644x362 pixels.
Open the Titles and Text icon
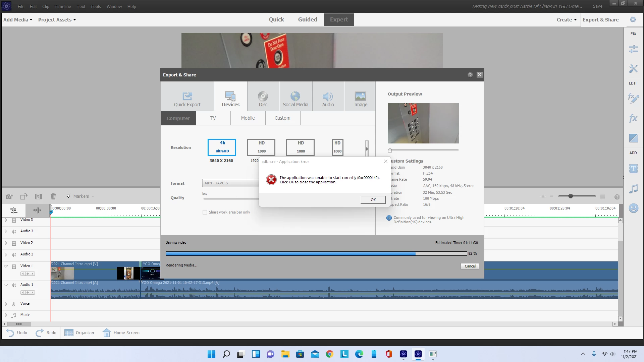pyautogui.click(x=633, y=169)
